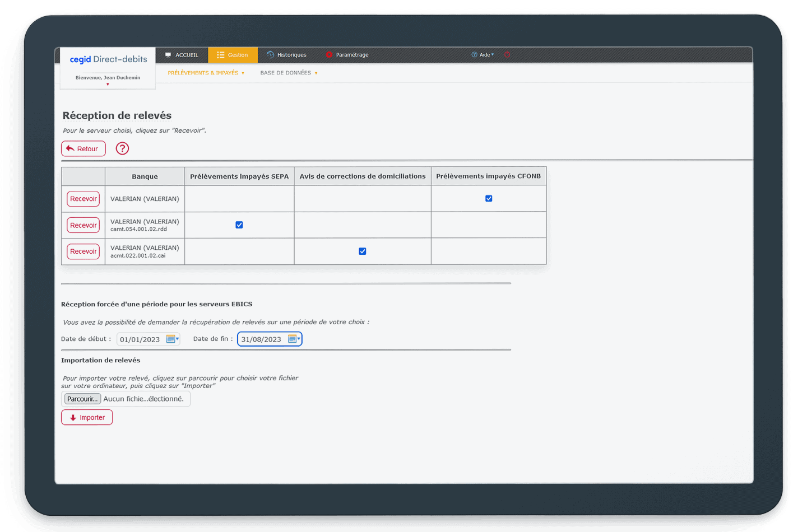Viewport: 807px width, 532px height.
Task: Expand the Prélèvements & Impayés submenu
Action: [206, 73]
